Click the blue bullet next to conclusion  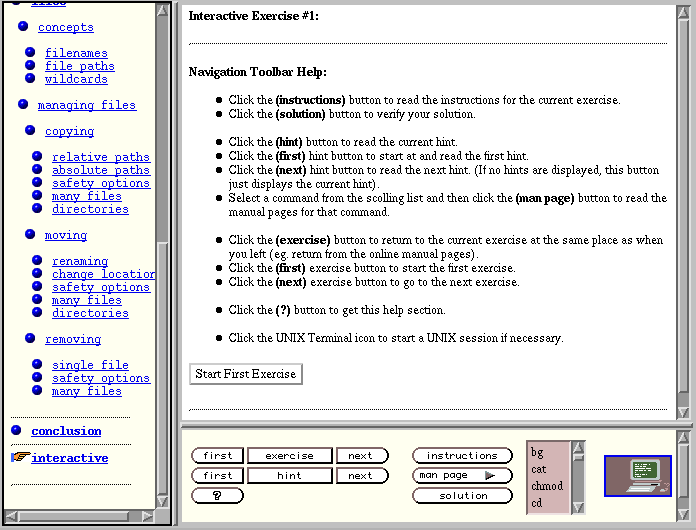tap(16, 430)
